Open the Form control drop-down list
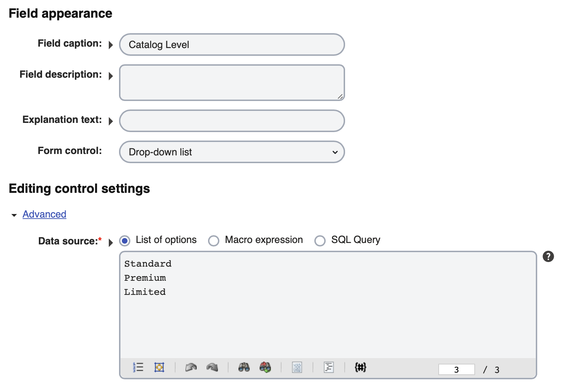563x392 pixels. 232,152
